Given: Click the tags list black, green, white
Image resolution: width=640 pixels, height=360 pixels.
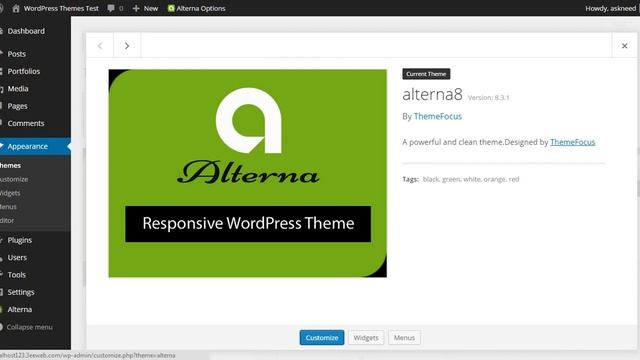Looking at the screenshot, I should [x=471, y=179].
